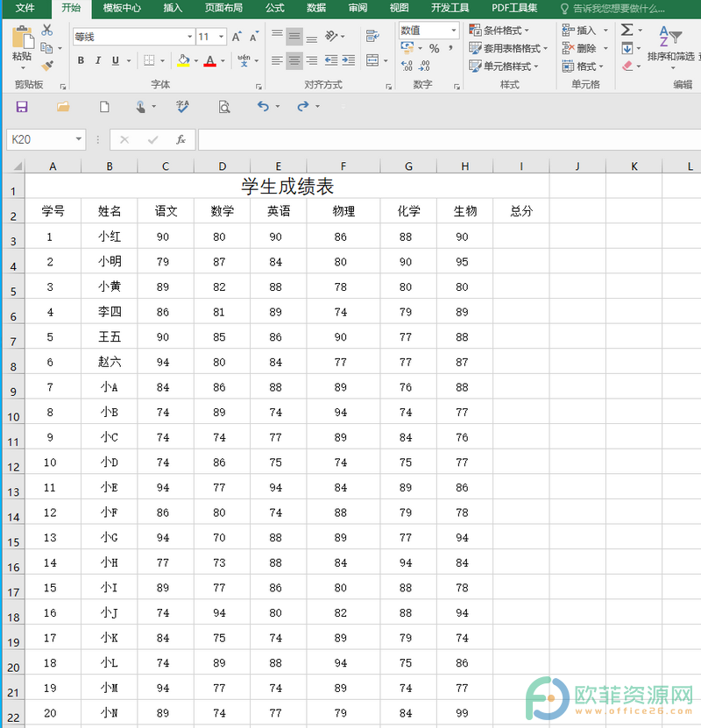Click 排序和筛选 button
Viewport: 701px width, 728px height.
tap(670, 46)
